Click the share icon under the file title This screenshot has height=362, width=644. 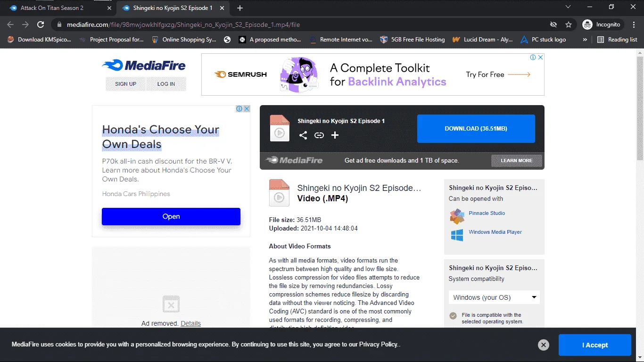pyautogui.click(x=303, y=135)
